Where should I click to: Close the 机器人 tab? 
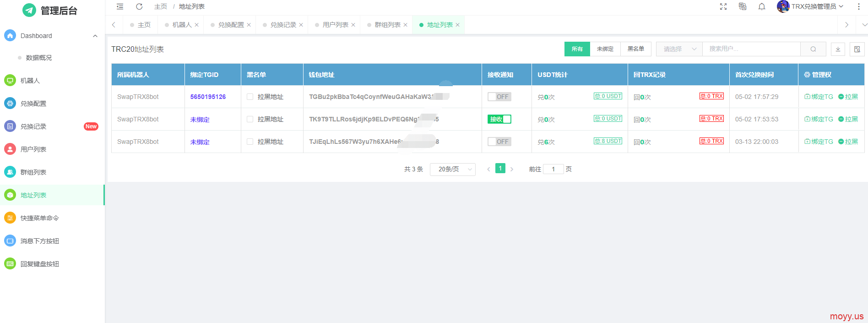196,25
